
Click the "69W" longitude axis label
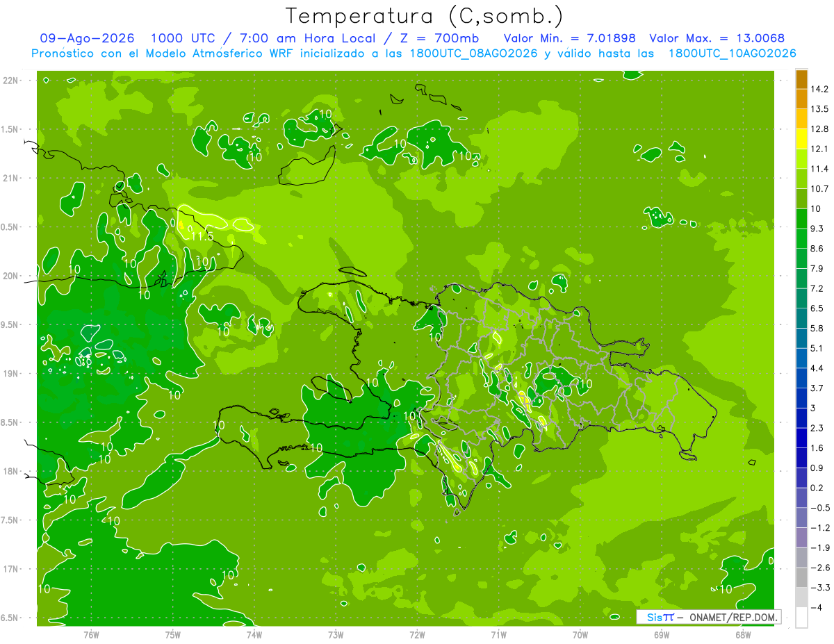point(661,634)
